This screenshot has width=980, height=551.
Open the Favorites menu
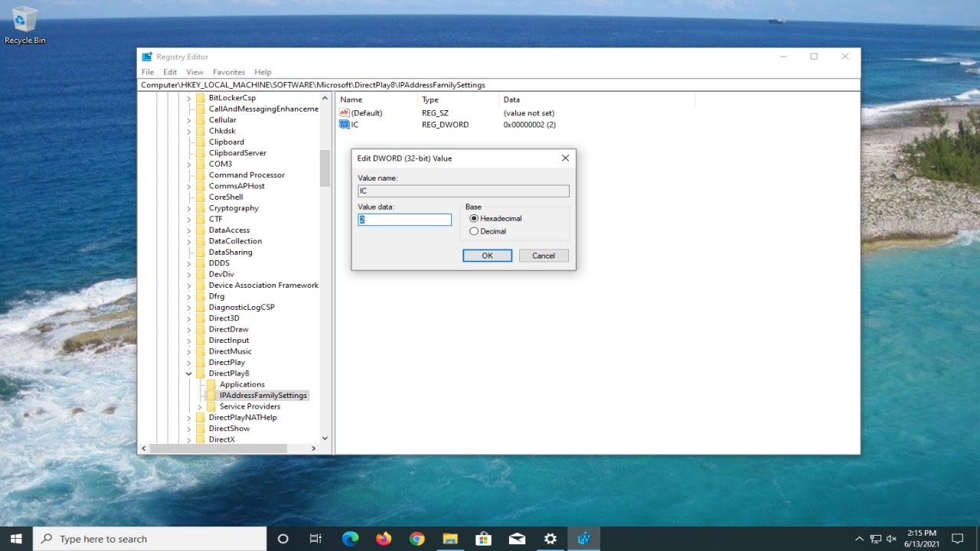[x=229, y=72]
